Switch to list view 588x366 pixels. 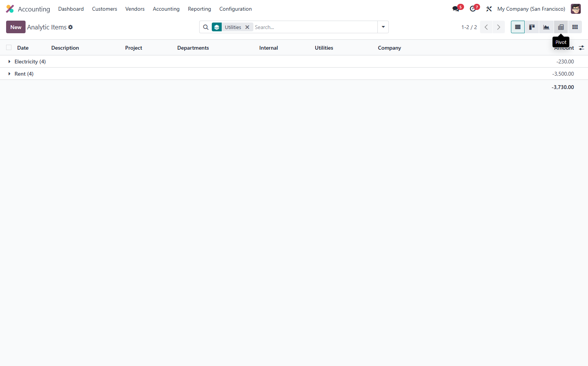(x=518, y=27)
